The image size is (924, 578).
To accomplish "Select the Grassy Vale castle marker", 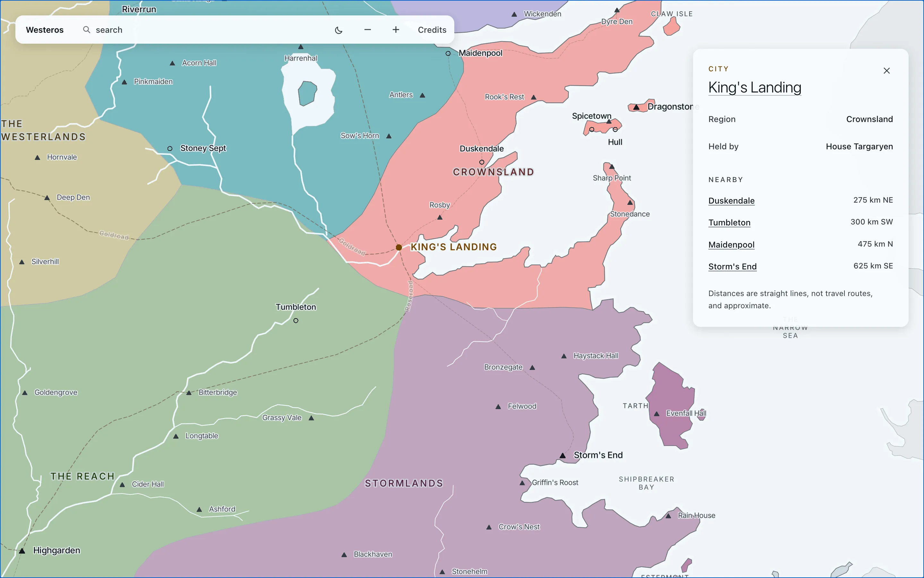I will coord(311,418).
